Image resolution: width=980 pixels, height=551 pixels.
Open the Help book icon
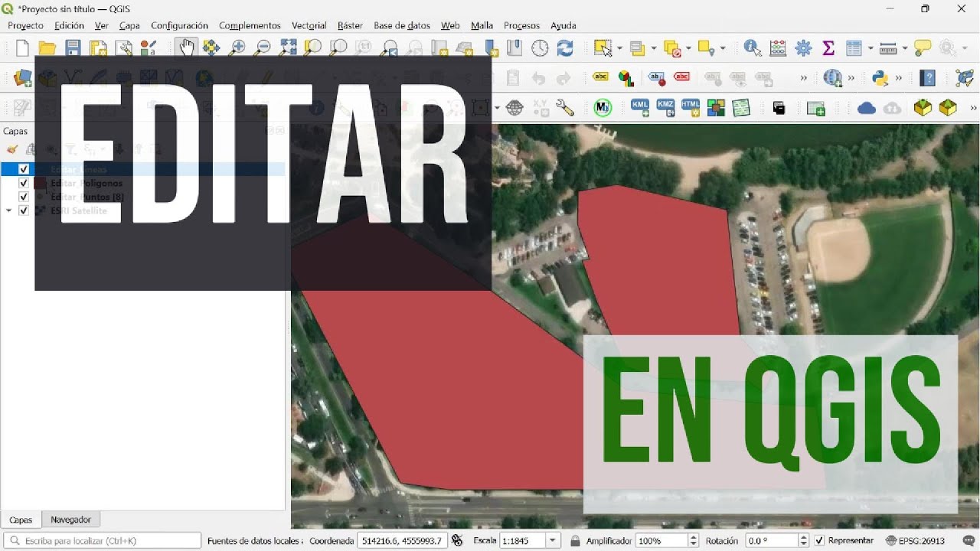[928, 77]
